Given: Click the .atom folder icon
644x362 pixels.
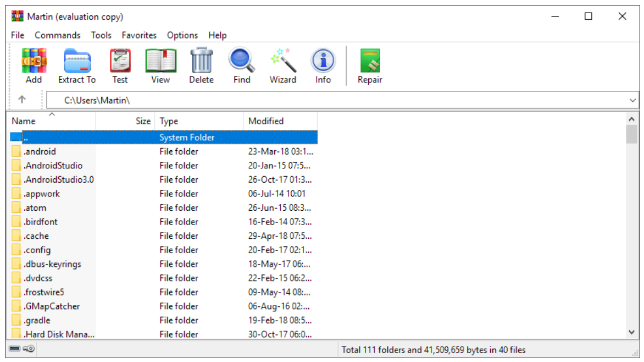Looking at the screenshot, I should tap(16, 207).
